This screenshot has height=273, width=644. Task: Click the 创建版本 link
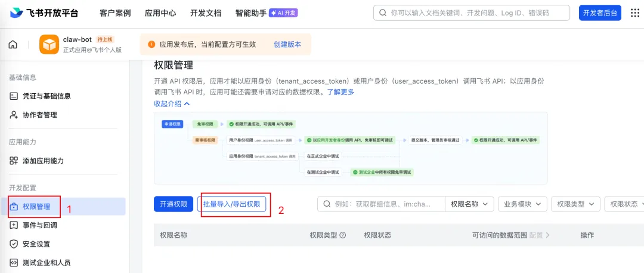[287, 44]
